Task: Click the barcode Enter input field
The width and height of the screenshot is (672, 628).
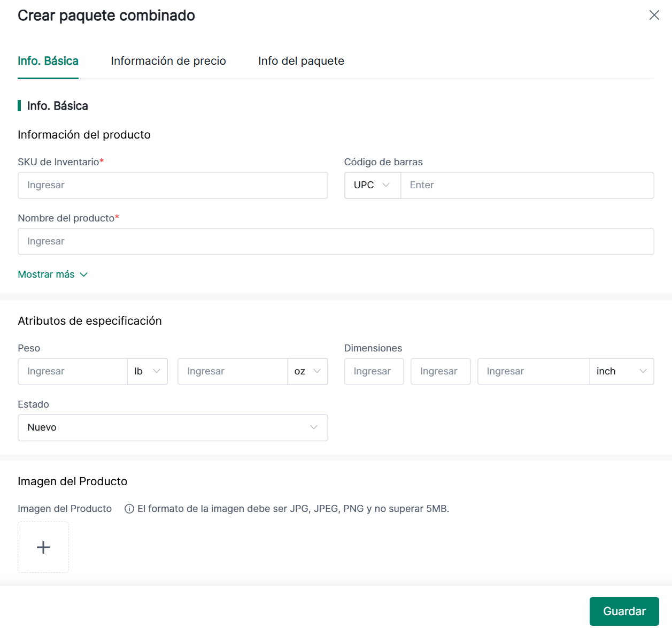Action: (527, 185)
